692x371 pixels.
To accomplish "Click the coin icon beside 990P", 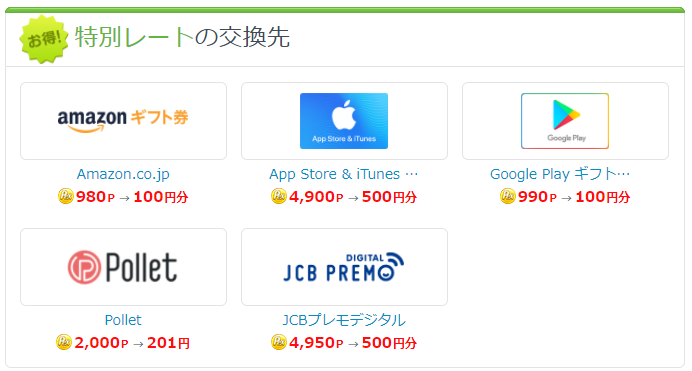I will [508, 196].
